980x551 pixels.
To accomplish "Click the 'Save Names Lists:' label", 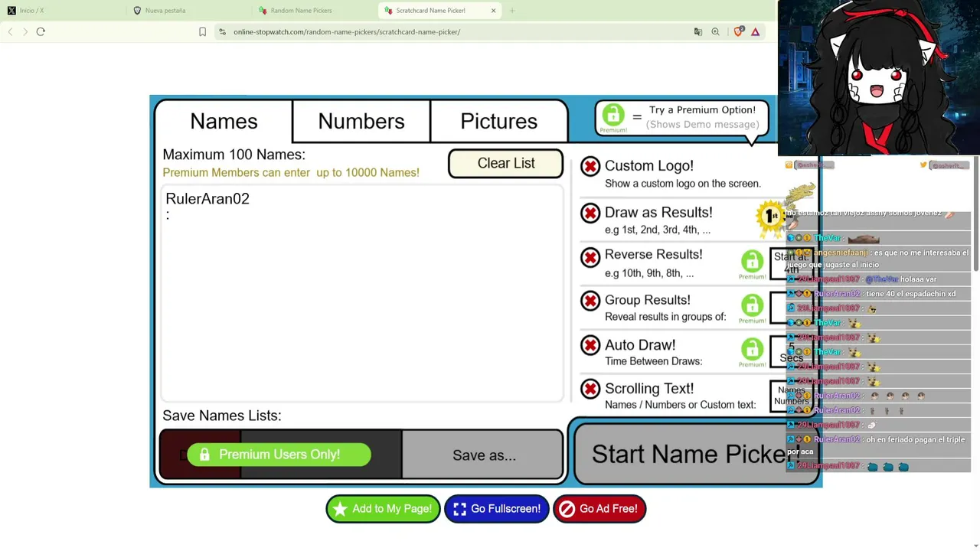I will pyautogui.click(x=222, y=416).
